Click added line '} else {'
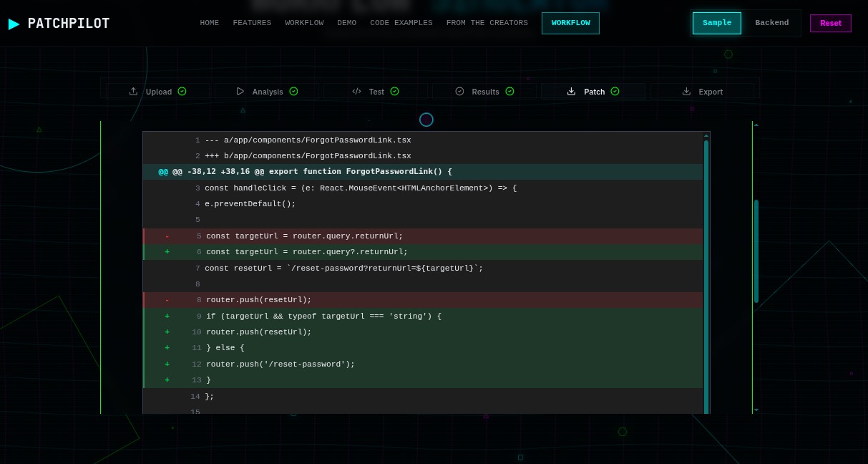Screen dimensions: 868x464 pos(423,348)
